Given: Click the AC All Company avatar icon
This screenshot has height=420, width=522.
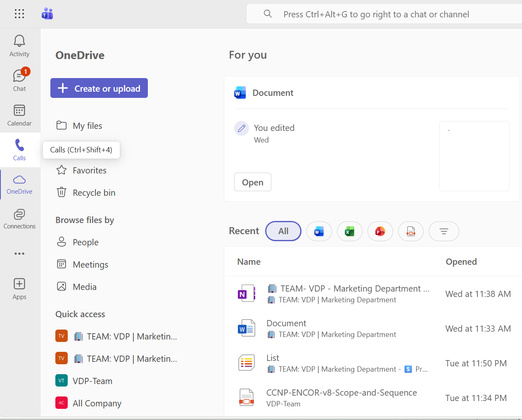Looking at the screenshot, I should [62, 403].
